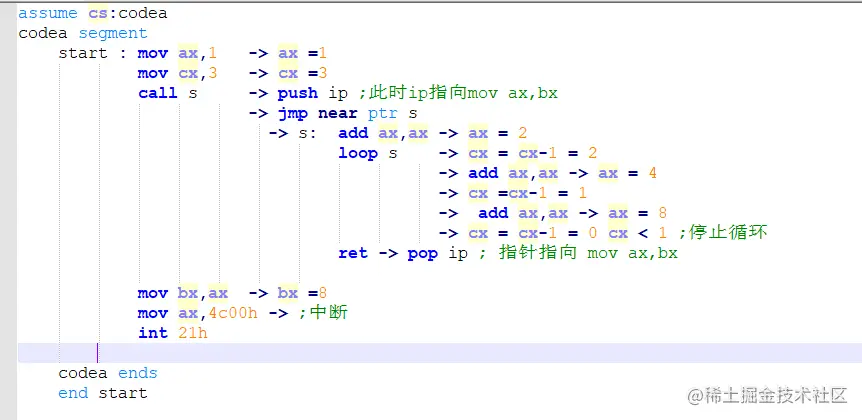Place cursor on "start : mov ax,1"
Viewport: 862px width, 420px height.
tap(137, 53)
